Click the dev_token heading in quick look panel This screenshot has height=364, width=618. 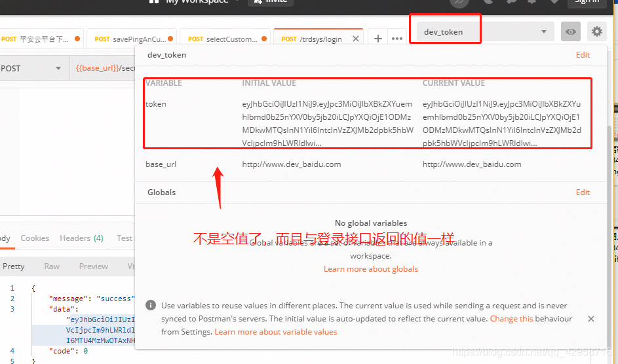tap(166, 55)
